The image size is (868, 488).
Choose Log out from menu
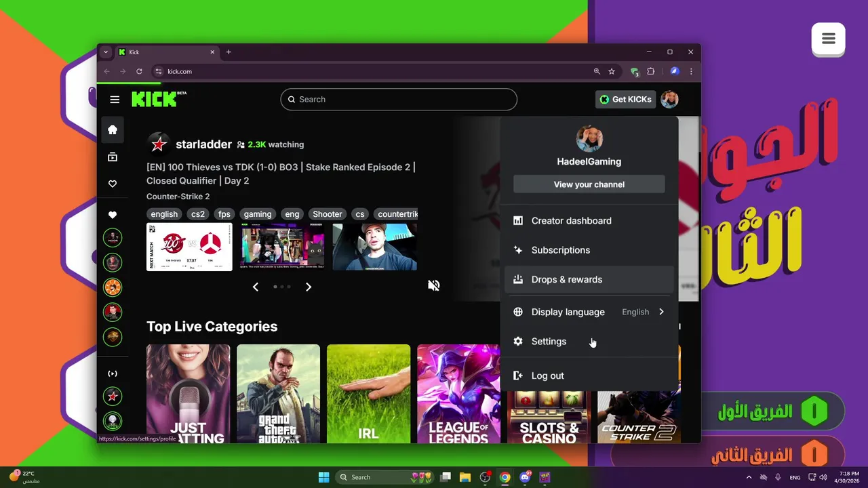pos(589,375)
